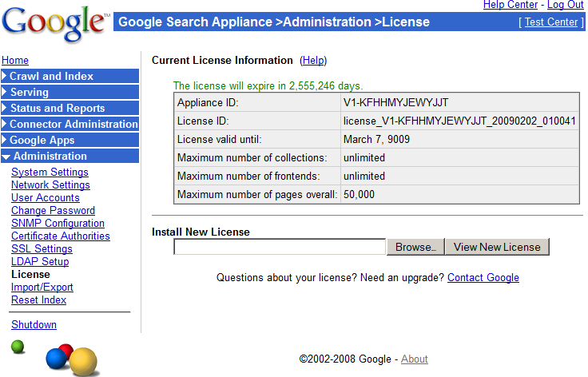Image resolution: width=588 pixels, height=377 pixels.
Task: Open LDAP Setup page
Action: pyautogui.click(x=40, y=261)
